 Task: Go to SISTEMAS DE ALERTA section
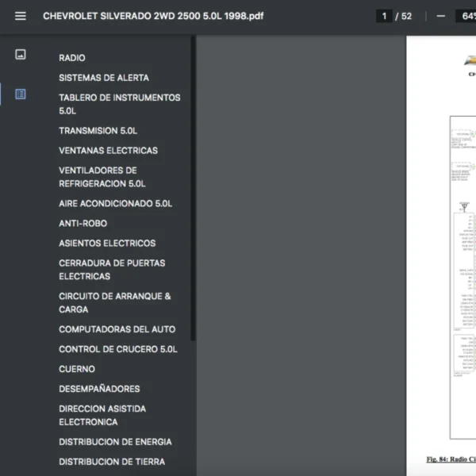(x=103, y=78)
